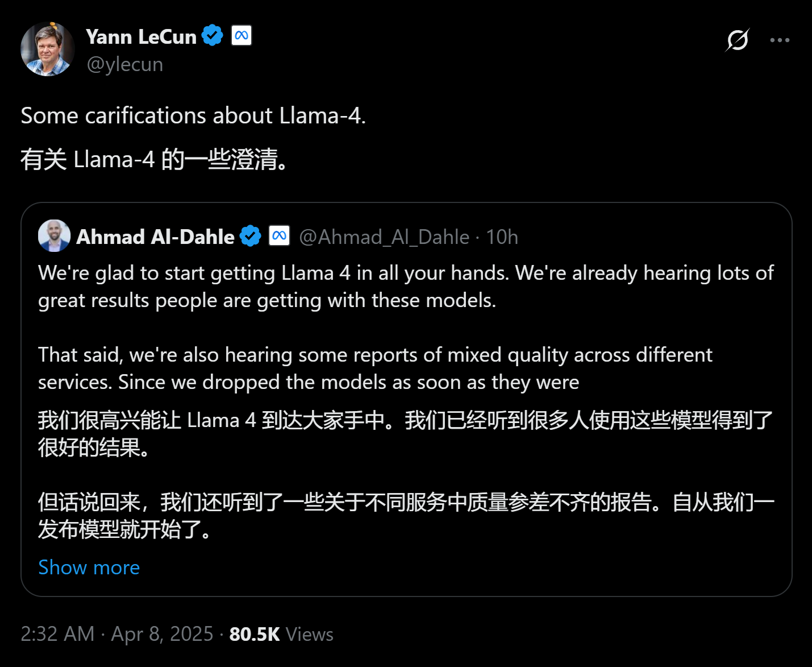Click the Chinese translation line of main tweet
The height and width of the screenshot is (667, 812).
155,159
